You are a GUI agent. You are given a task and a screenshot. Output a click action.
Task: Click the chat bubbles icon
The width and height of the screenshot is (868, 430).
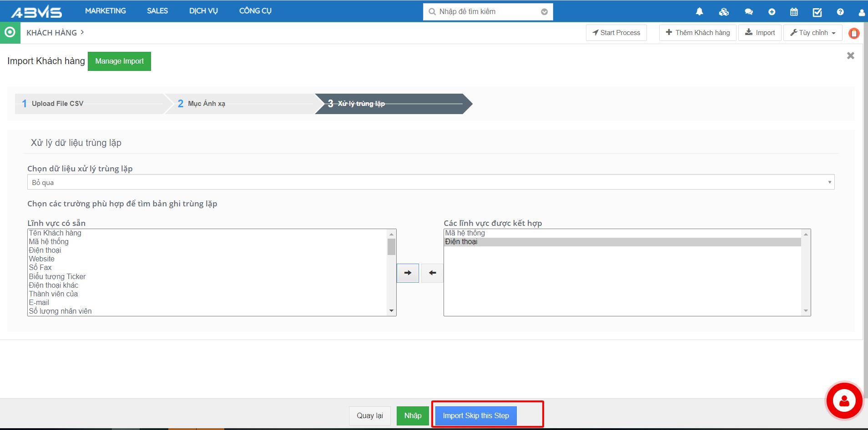tap(748, 12)
